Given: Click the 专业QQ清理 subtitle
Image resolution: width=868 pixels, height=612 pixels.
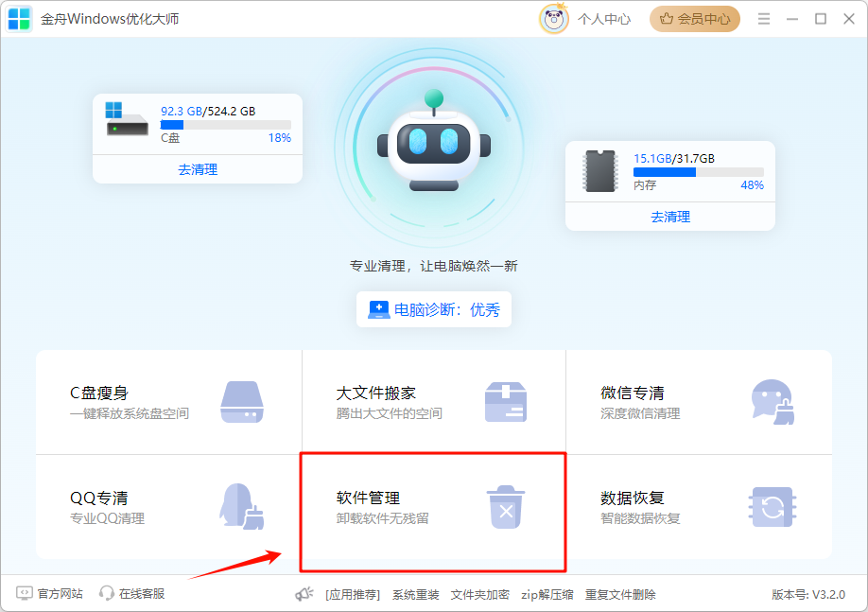Looking at the screenshot, I should tap(108, 518).
